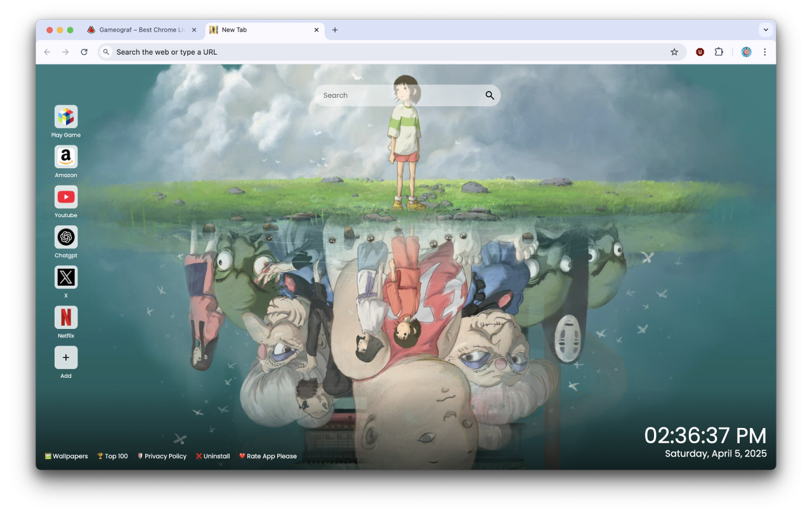Add a new shortcut with the plus tile
812x508 pixels.
tap(66, 358)
